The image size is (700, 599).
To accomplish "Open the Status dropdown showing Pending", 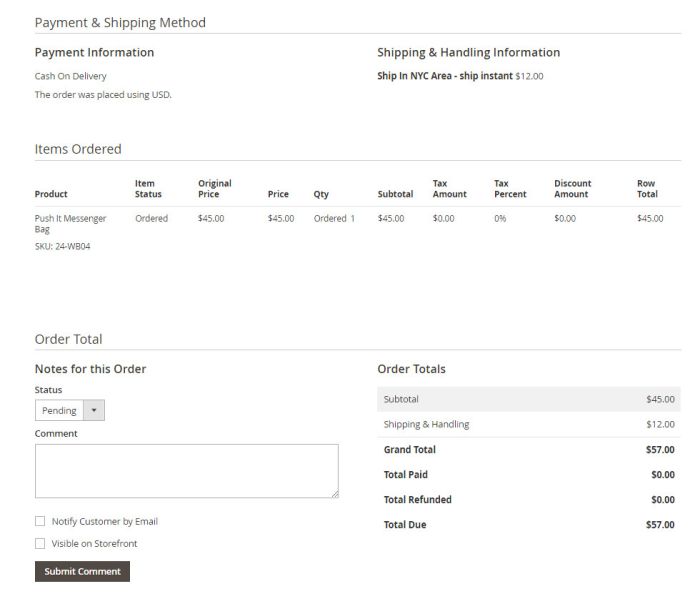I will (70, 410).
